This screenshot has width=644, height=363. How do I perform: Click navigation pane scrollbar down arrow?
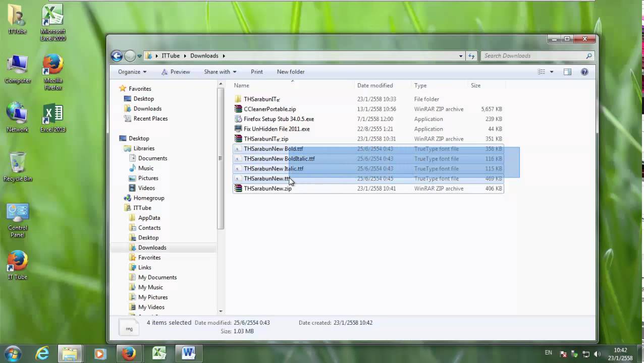tap(221, 311)
